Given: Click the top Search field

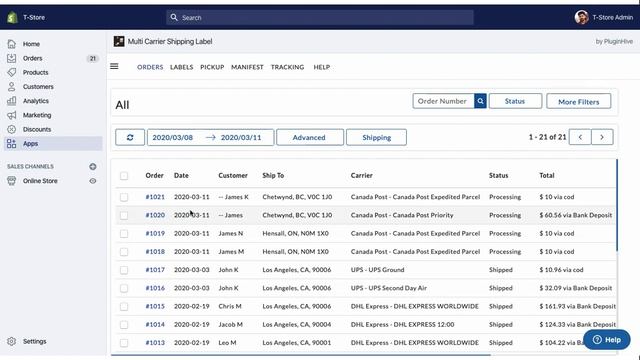Looking at the screenshot, I should click(x=320, y=18).
